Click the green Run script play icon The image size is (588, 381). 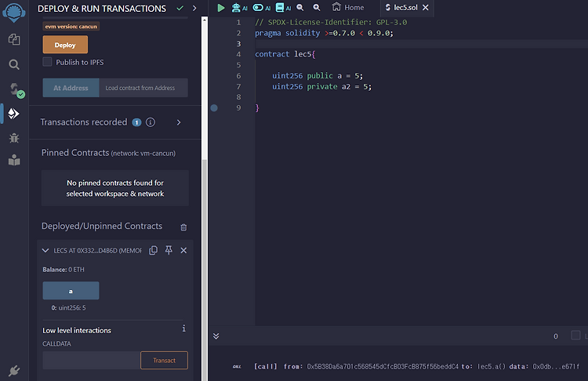221,8
